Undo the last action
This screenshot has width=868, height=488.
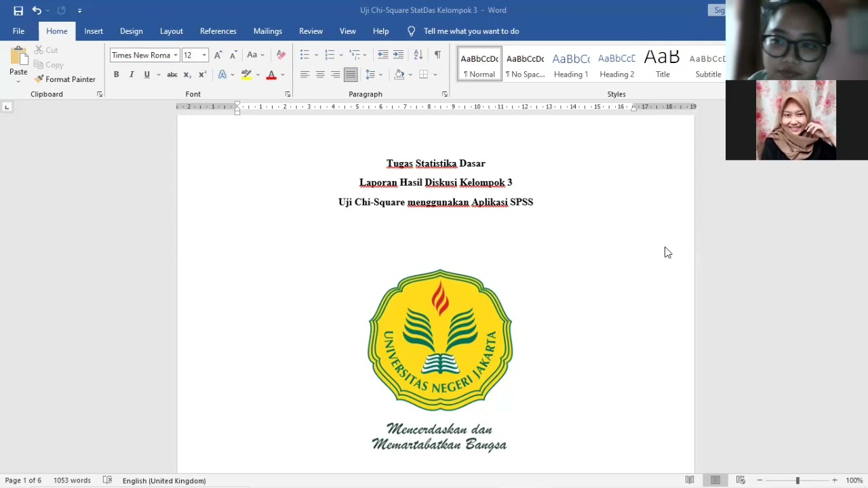click(37, 10)
